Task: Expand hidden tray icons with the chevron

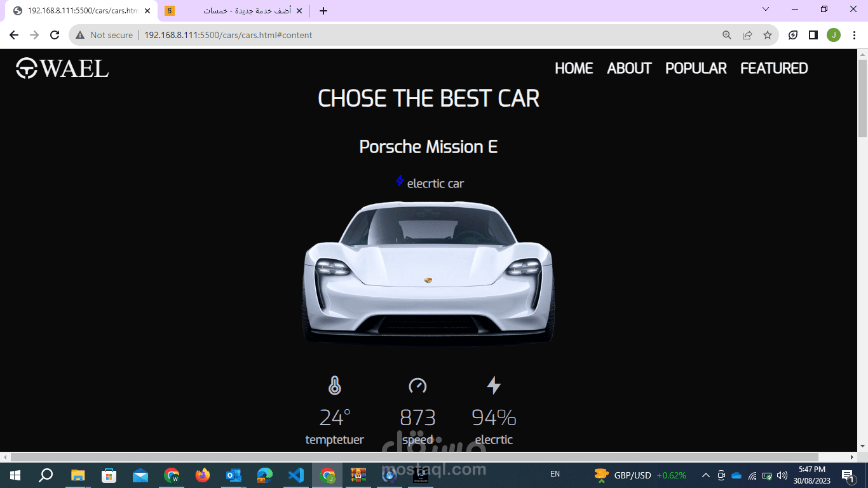Action: (705, 475)
